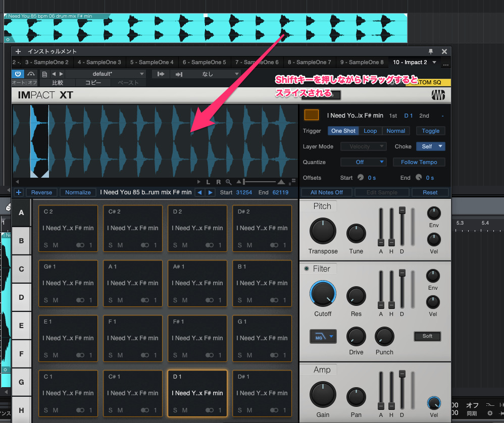The width and height of the screenshot is (504, 423).
Task: Click the plus icon beside the Reverse button
Action: click(x=19, y=192)
